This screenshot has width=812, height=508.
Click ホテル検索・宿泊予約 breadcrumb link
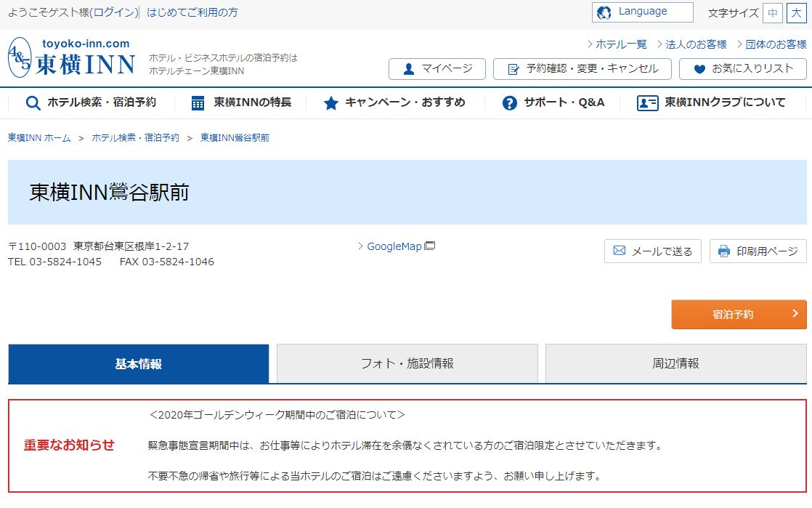(x=135, y=138)
